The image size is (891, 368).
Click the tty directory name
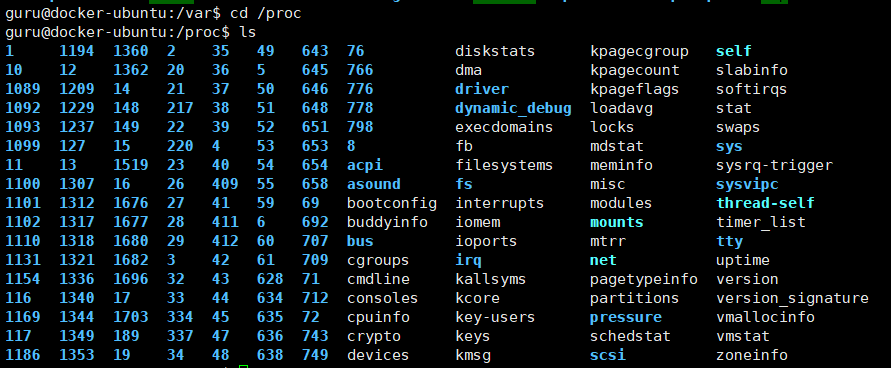coord(730,242)
